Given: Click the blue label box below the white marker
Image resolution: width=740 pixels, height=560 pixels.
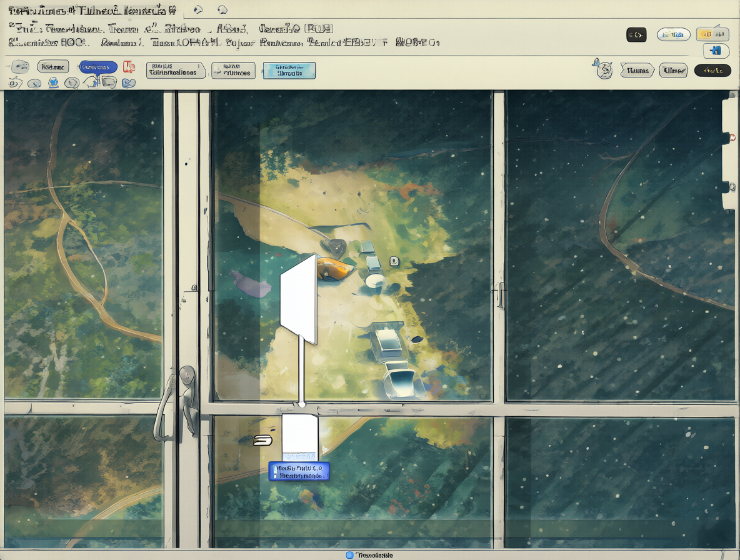Looking at the screenshot, I should click(x=299, y=471).
